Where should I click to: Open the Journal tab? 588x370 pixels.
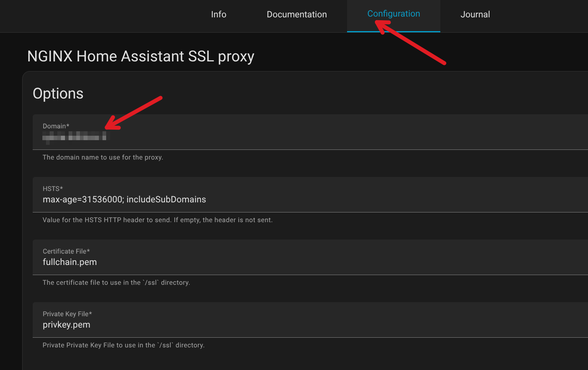point(475,15)
